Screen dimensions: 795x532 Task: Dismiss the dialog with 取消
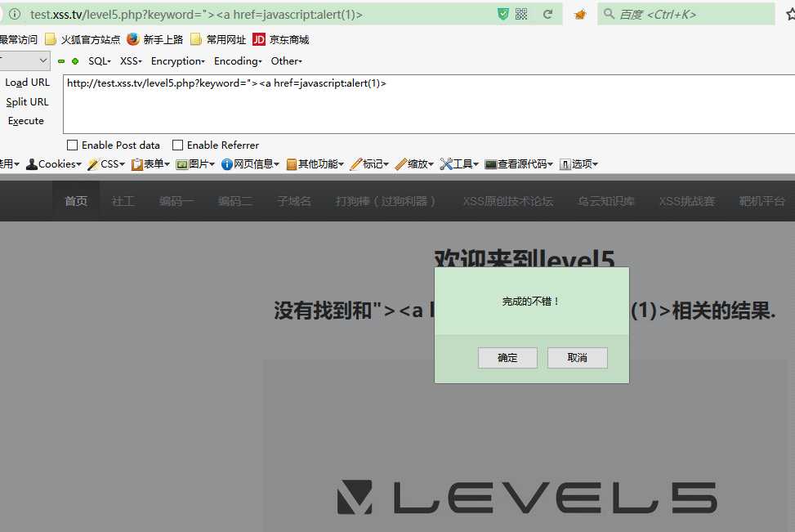(578, 358)
